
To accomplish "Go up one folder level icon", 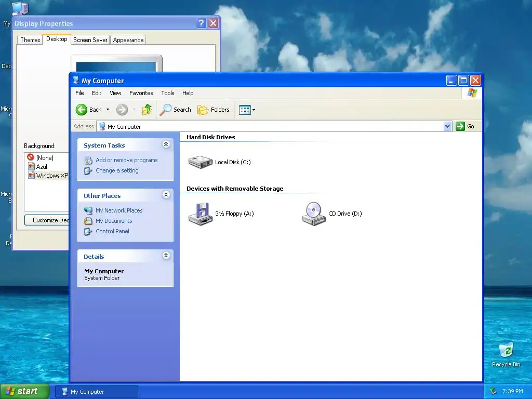I will point(147,110).
